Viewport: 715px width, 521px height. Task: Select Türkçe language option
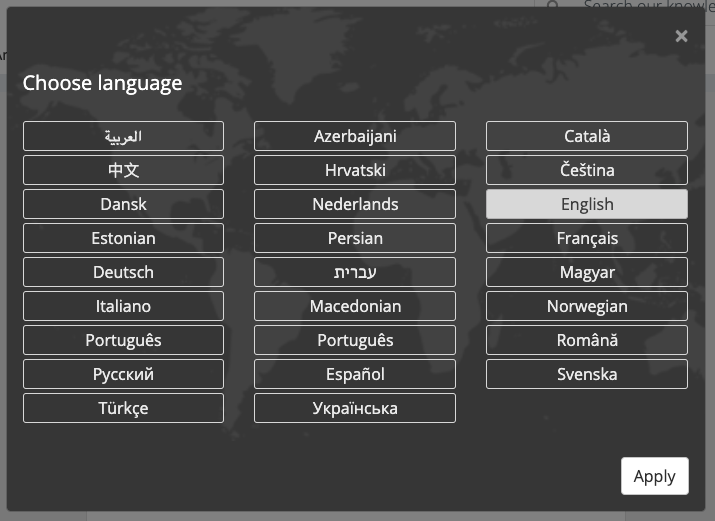pyautogui.click(x=124, y=408)
